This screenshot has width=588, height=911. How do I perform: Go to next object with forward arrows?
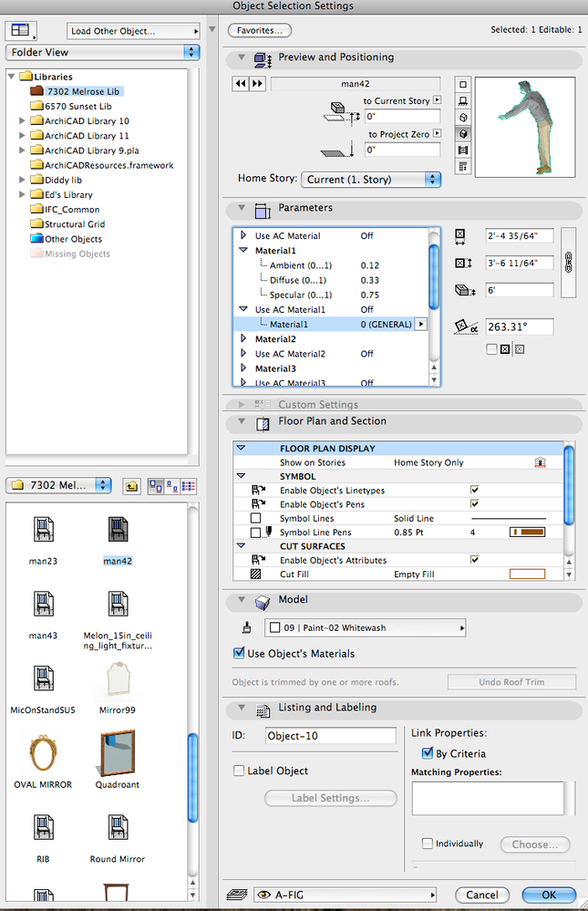(257, 84)
